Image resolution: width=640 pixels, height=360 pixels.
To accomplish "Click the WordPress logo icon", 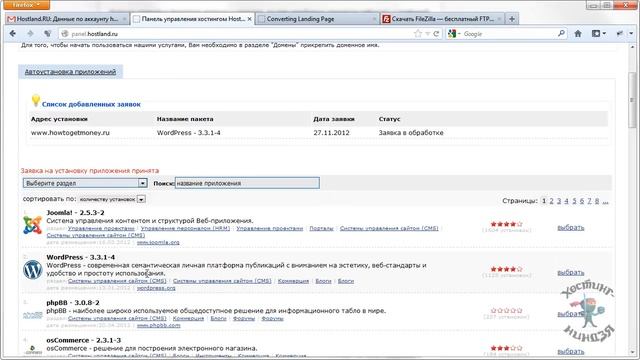I will pyautogui.click(x=33, y=270).
